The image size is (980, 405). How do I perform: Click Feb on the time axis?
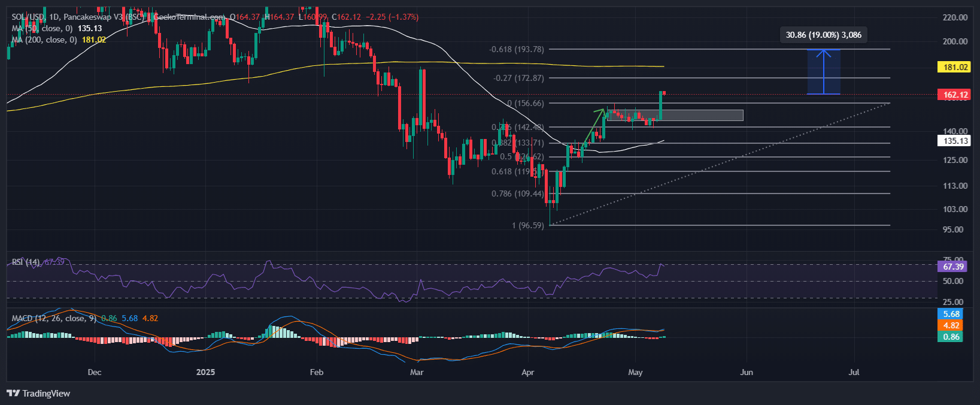coord(317,372)
